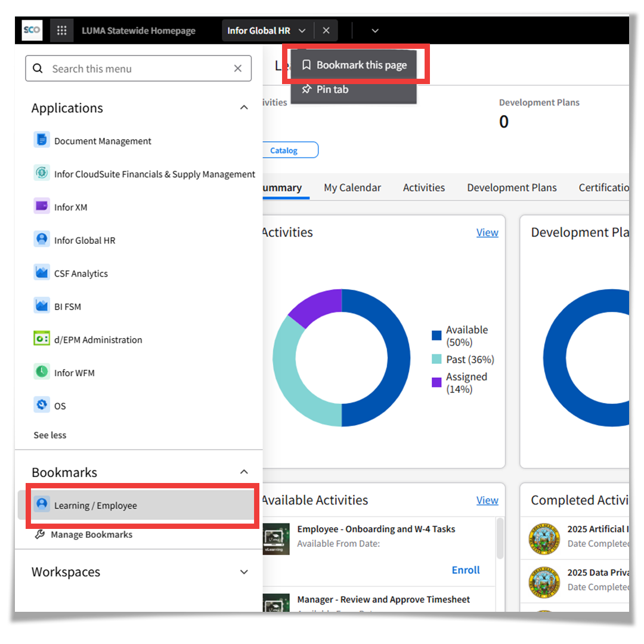
Task: Open the Infor WFM clock icon
Action: (42, 372)
